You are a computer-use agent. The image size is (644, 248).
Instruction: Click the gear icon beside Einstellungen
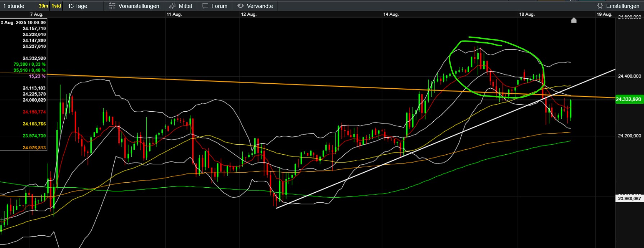600,6
